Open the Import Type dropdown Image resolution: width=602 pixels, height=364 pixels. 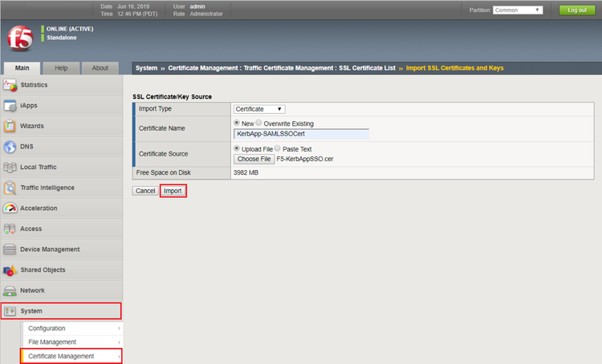pyautogui.click(x=259, y=109)
